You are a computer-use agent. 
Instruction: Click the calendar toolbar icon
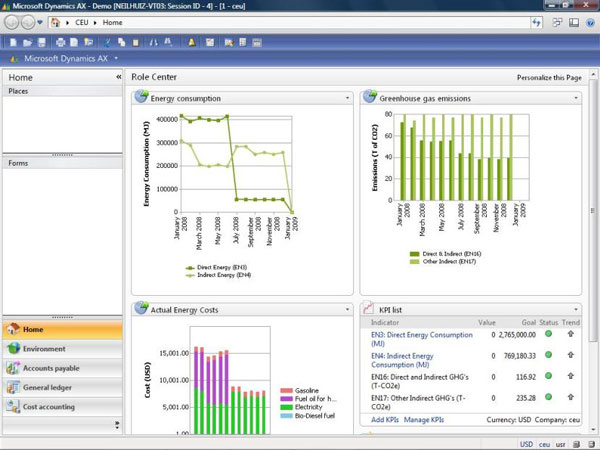[257, 43]
